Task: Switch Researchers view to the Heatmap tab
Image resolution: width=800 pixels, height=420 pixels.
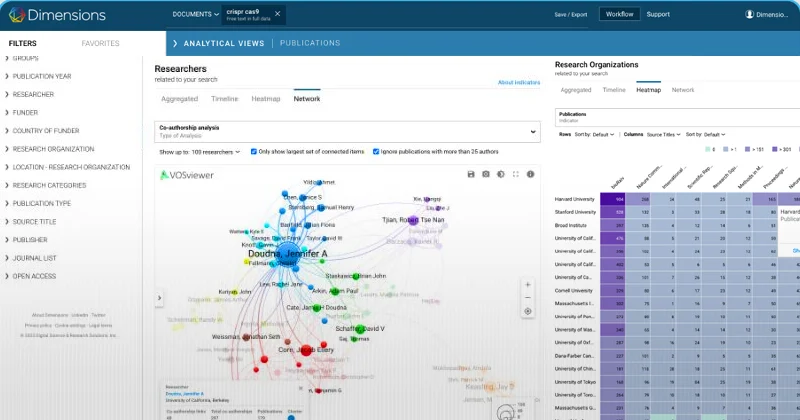Action: (265, 100)
